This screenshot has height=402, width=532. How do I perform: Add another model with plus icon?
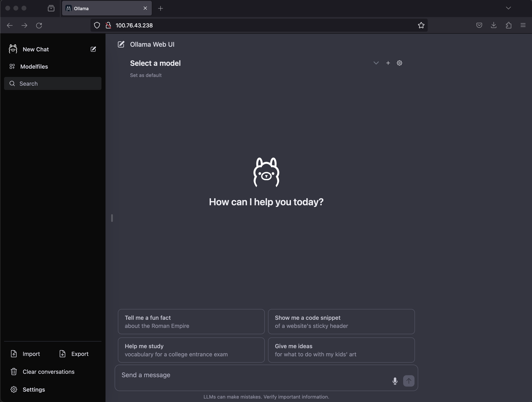pyautogui.click(x=388, y=63)
